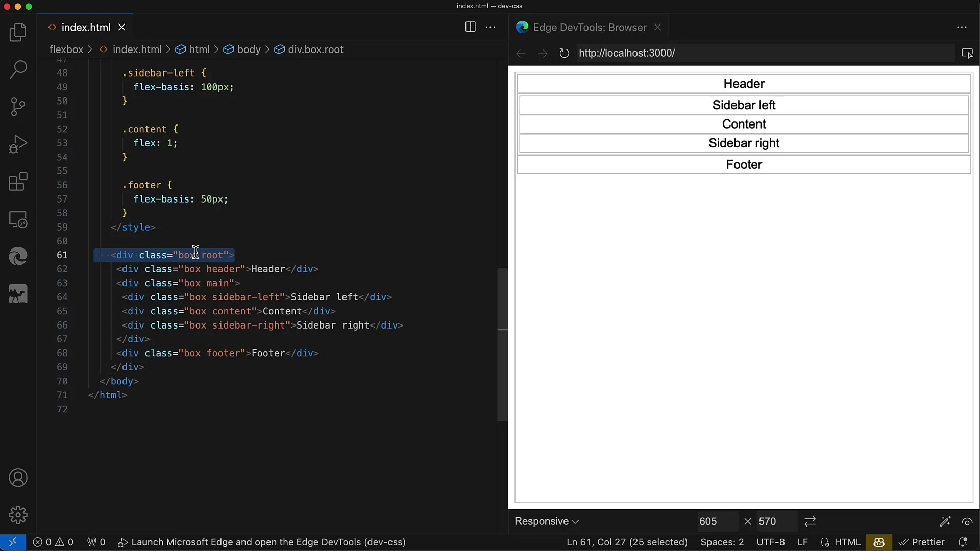980x551 pixels.
Task: Open Remote Explorer view
Action: tap(18, 219)
